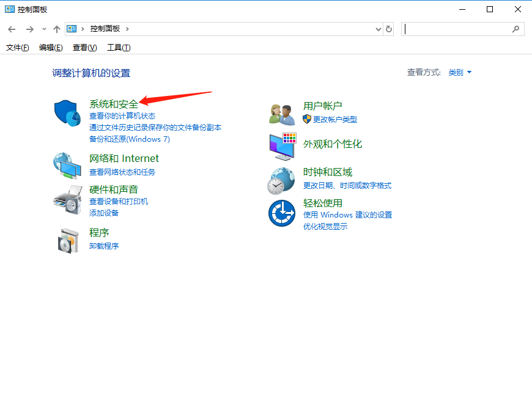Expand the 类别 view-by dropdown

click(x=460, y=72)
